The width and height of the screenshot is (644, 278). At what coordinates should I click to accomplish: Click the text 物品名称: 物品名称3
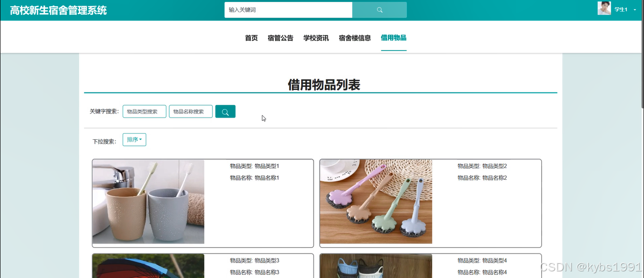[x=255, y=272]
